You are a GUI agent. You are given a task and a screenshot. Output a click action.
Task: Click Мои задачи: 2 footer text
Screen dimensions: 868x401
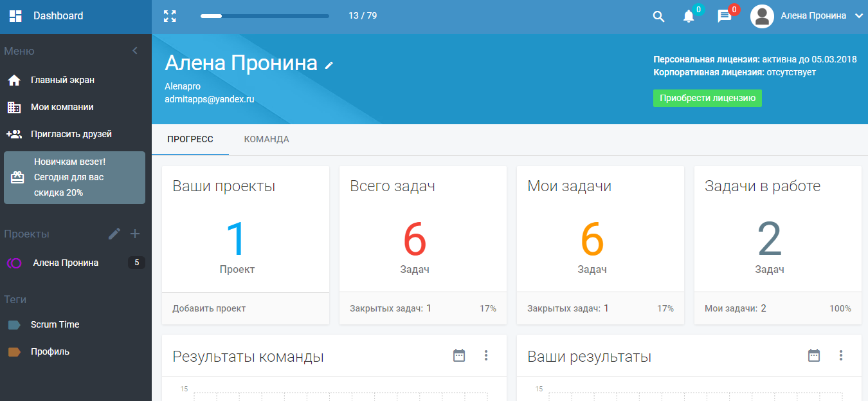point(736,308)
